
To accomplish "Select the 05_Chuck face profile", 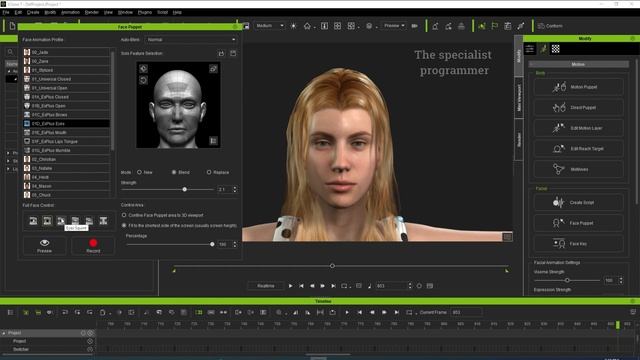I will click(x=67, y=195).
